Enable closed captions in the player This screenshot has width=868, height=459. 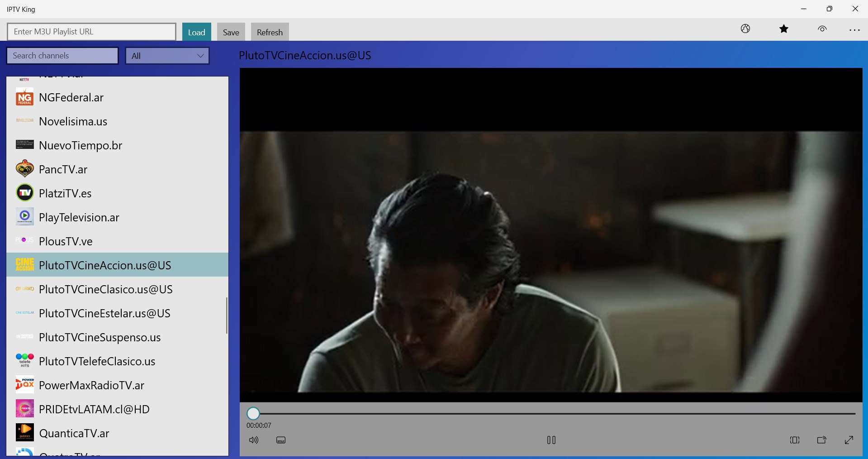(280, 440)
